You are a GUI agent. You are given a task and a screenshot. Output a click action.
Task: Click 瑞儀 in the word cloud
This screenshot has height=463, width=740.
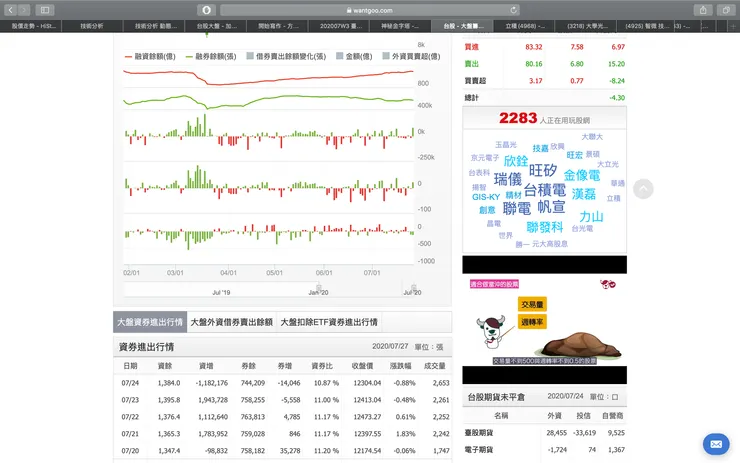[x=508, y=179]
